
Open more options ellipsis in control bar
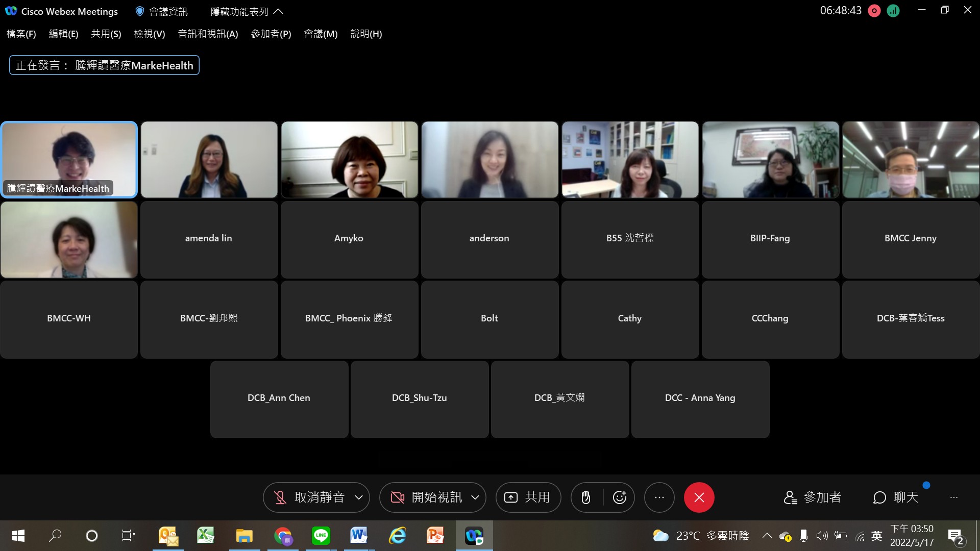point(659,497)
